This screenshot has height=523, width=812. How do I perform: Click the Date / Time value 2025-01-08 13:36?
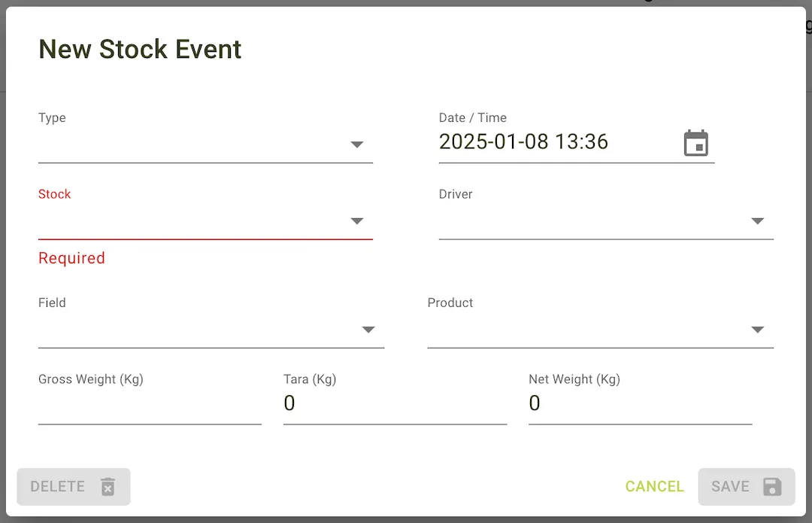click(x=524, y=141)
